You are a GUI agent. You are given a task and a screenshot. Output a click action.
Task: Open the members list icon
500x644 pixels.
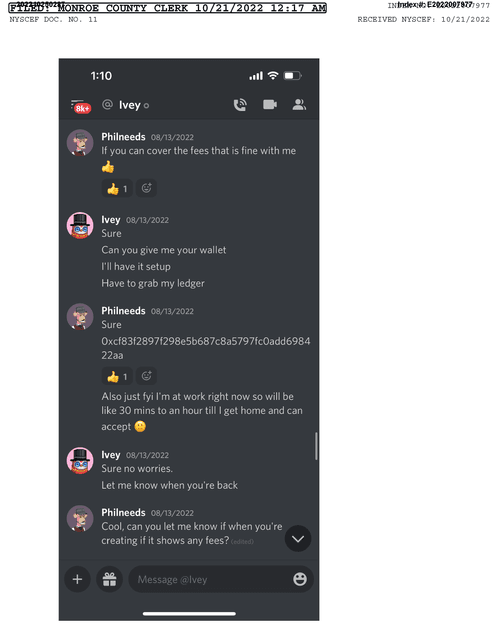pyautogui.click(x=299, y=105)
